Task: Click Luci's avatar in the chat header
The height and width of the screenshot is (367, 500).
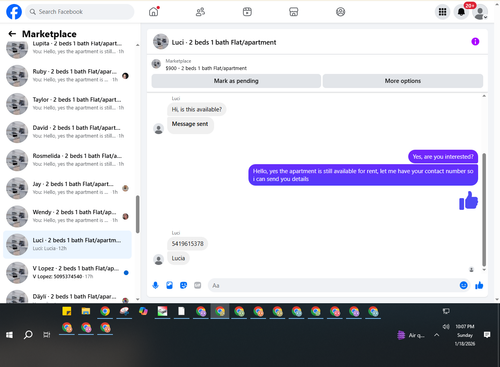Action: 161,42
